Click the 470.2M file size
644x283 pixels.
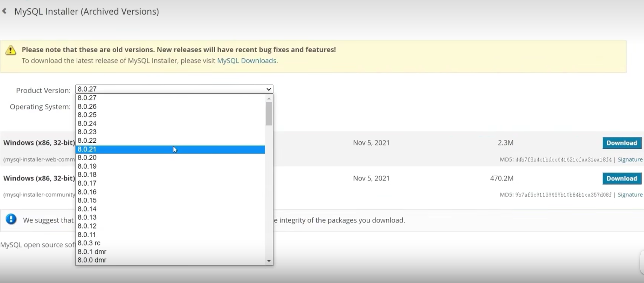(x=502, y=179)
